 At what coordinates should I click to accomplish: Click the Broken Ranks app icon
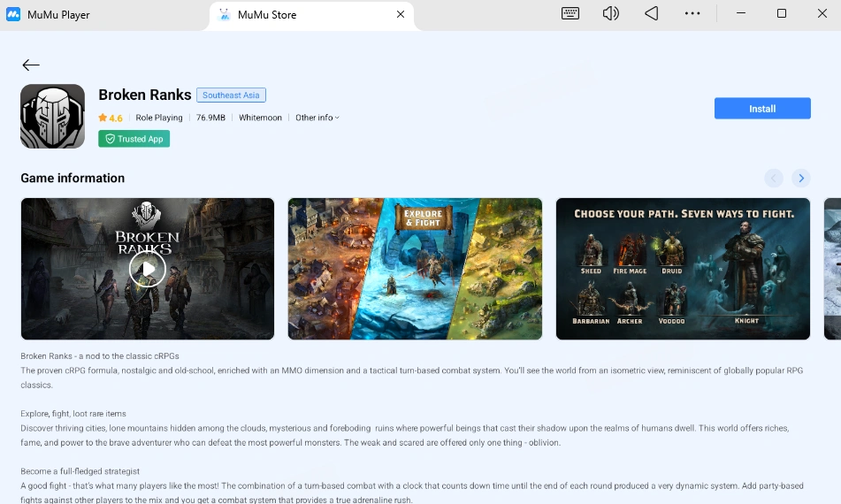tap(52, 117)
